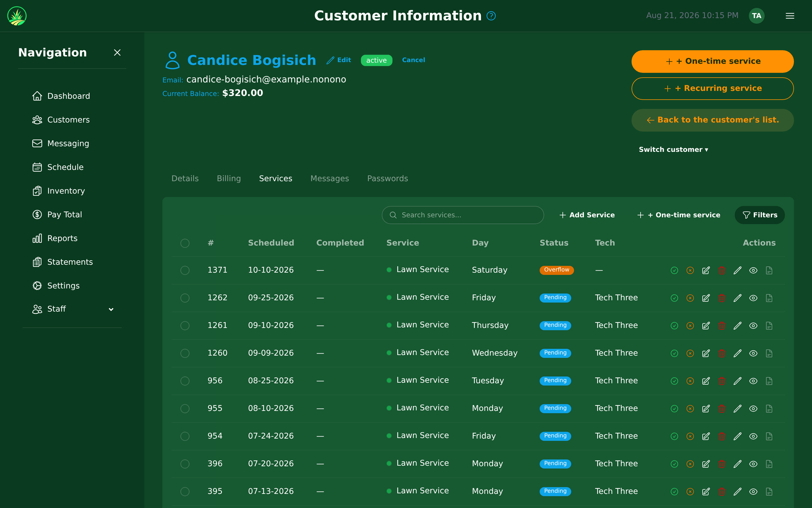
Task: Click the TA user avatar
Action: (x=756, y=16)
